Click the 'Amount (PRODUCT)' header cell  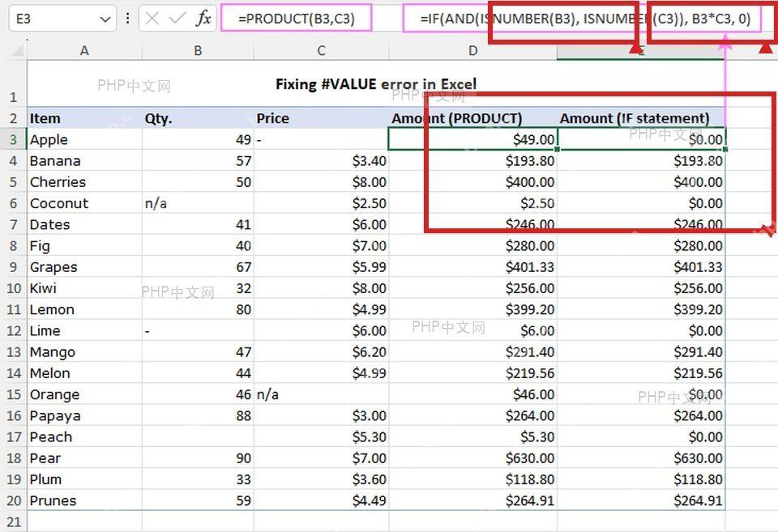click(x=472, y=118)
